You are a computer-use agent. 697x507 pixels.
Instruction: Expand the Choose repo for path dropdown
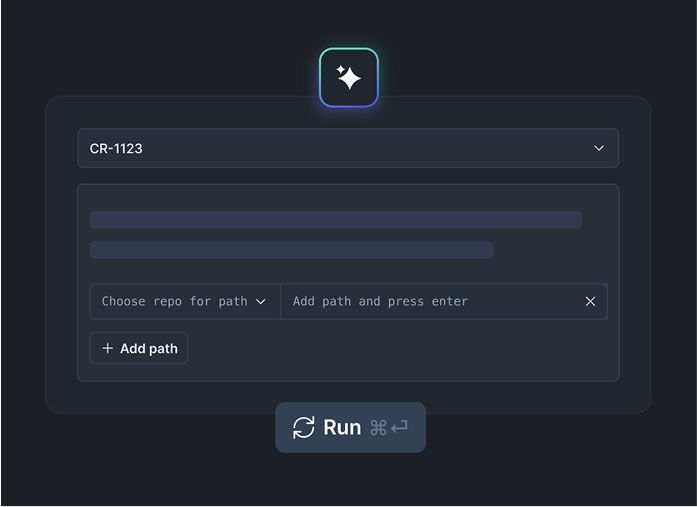point(185,301)
